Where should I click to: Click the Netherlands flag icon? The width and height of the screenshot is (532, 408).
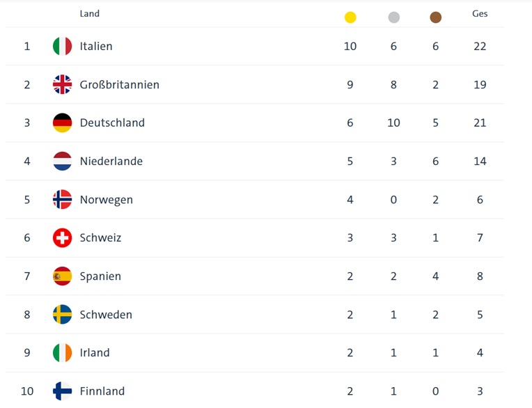pos(63,161)
